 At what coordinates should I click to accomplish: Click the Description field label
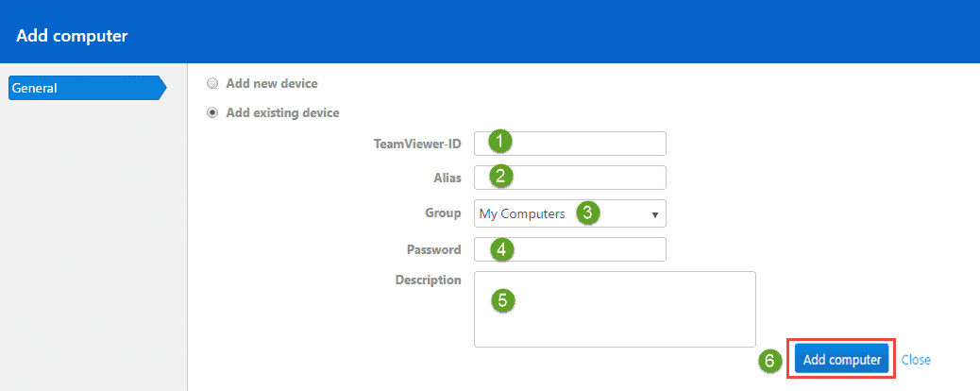click(428, 280)
